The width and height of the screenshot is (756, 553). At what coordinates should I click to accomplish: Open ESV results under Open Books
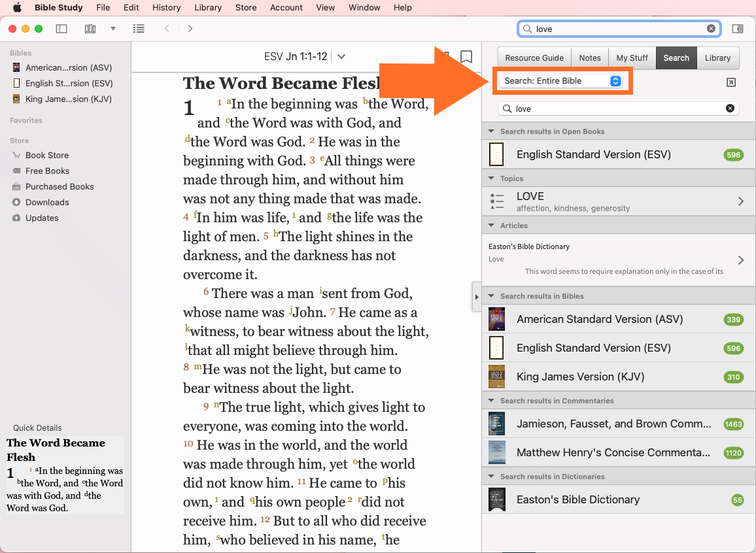619,155
